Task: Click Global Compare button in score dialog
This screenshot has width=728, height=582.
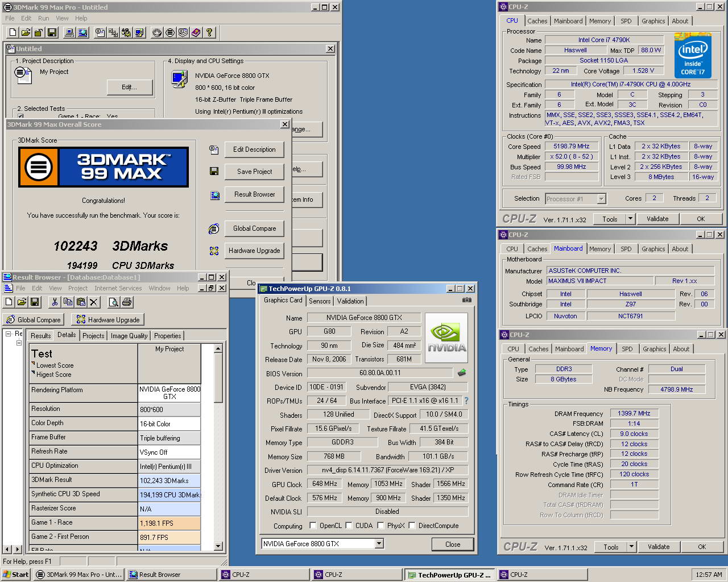Action: pyautogui.click(x=254, y=228)
